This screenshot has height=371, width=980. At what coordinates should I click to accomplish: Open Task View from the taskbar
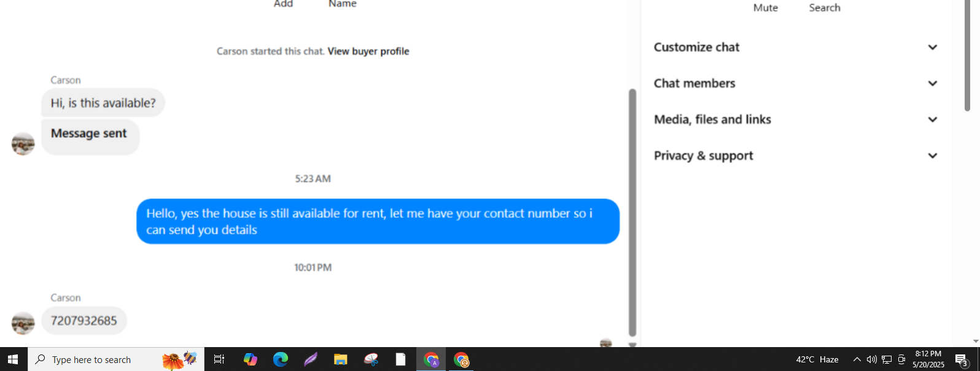219,359
